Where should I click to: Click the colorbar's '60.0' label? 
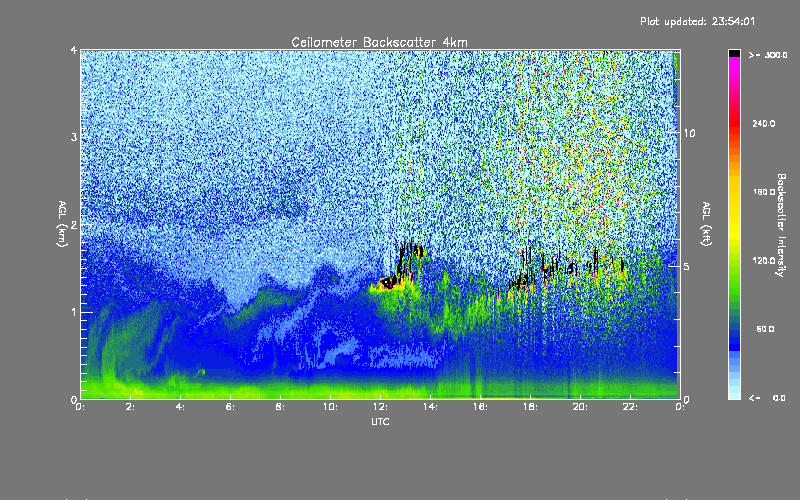765,329
